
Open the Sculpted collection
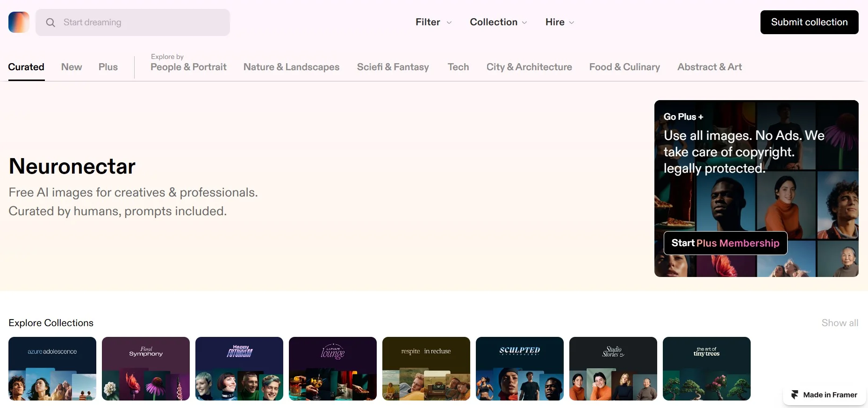pyautogui.click(x=520, y=369)
